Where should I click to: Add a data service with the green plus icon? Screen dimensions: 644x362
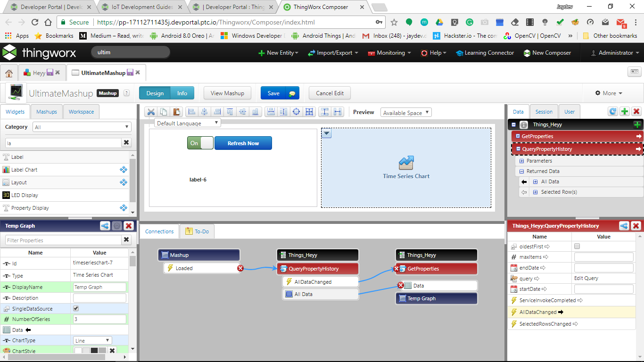coord(623,111)
